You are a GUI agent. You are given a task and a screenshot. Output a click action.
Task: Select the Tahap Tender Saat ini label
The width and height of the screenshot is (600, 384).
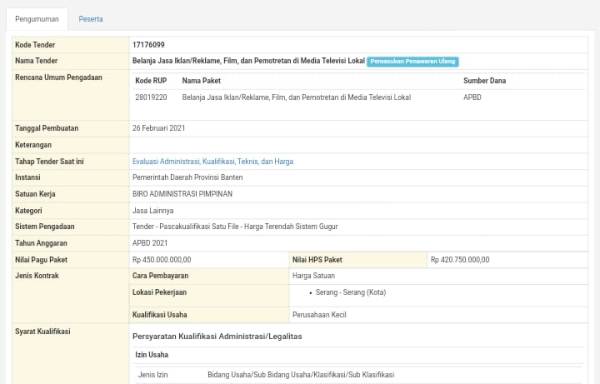tap(49, 161)
